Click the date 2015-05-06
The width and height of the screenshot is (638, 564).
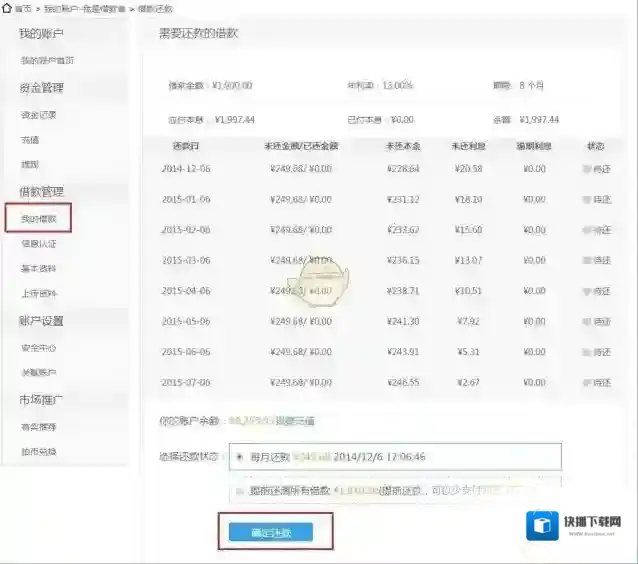pos(186,321)
